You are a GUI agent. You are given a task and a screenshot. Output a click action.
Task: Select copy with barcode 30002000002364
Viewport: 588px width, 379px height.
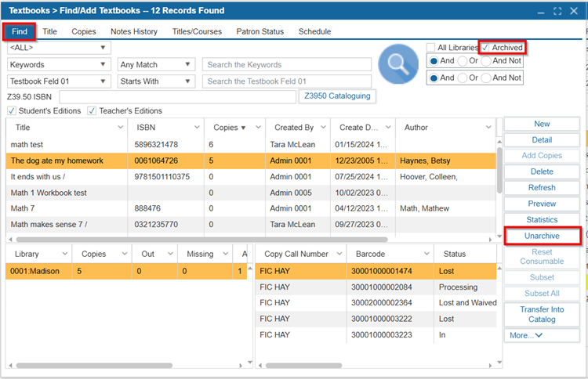point(376,303)
